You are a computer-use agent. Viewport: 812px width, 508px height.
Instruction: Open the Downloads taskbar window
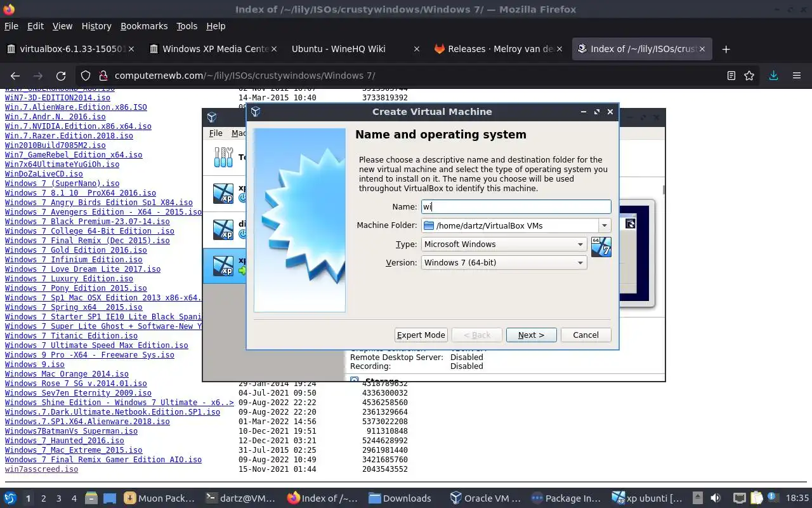click(400, 498)
